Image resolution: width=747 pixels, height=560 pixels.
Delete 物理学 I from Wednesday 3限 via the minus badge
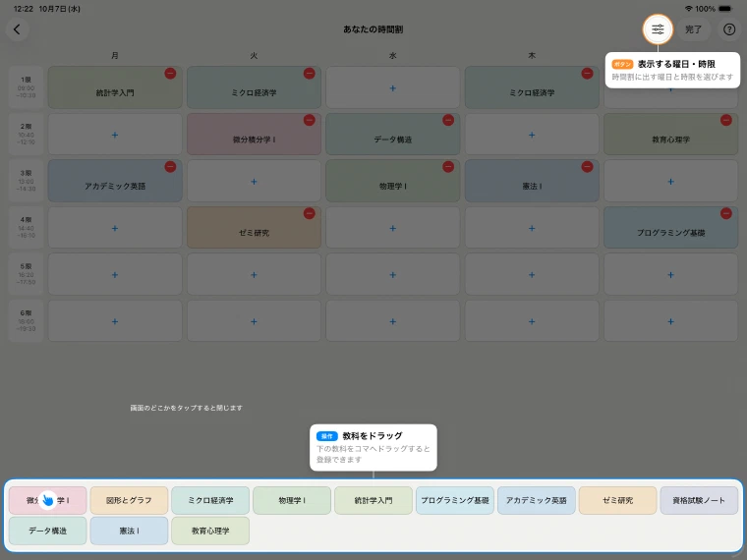448,167
